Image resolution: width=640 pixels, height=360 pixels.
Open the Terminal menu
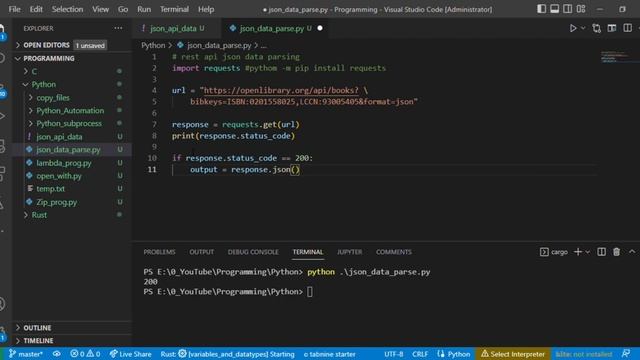coord(174,9)
